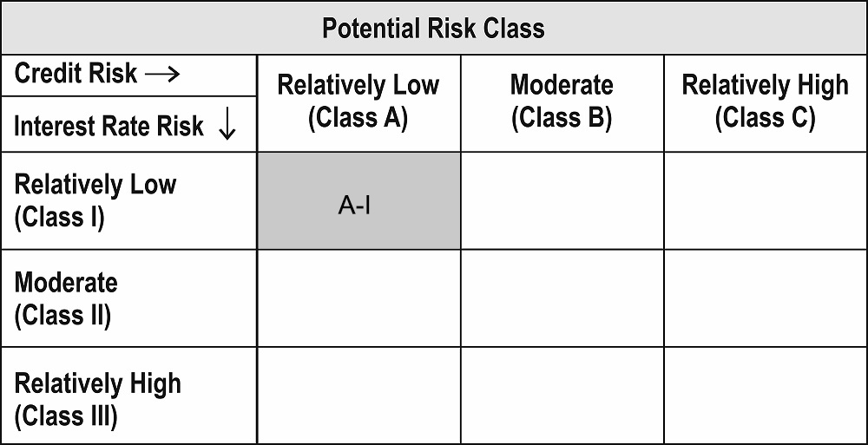Click the Potential Risk Class header
Viewport: 868px width, 445px height.
[x=433, y=29]
